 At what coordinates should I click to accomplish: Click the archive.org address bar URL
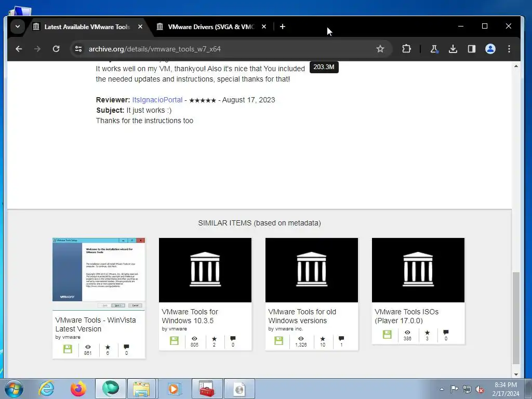pyautogui.click(x=155, y=49)
